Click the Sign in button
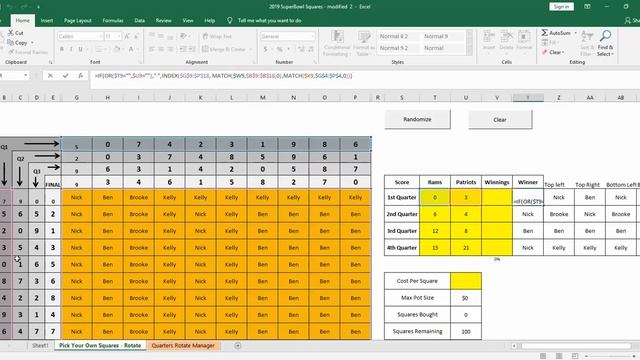 [561, 7]
